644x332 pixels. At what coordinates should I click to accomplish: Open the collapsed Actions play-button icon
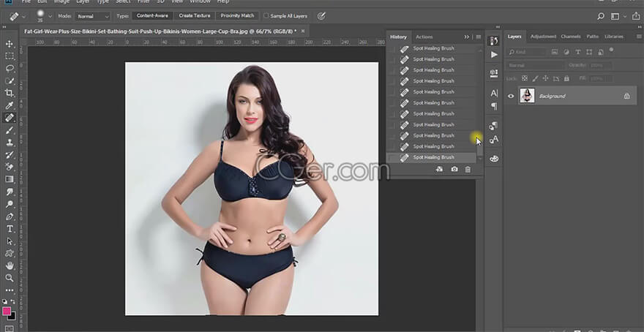(494, 55)
